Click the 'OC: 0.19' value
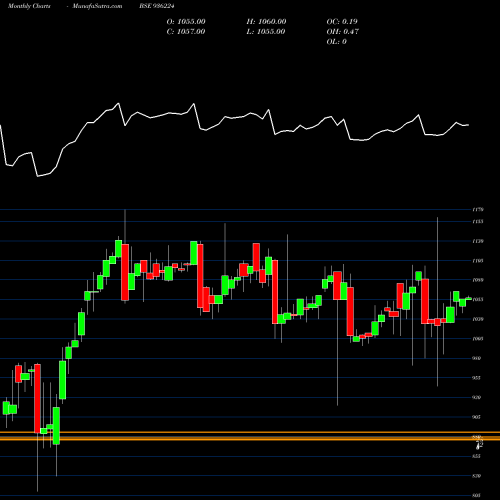The image size is (500, 500). 342,22
